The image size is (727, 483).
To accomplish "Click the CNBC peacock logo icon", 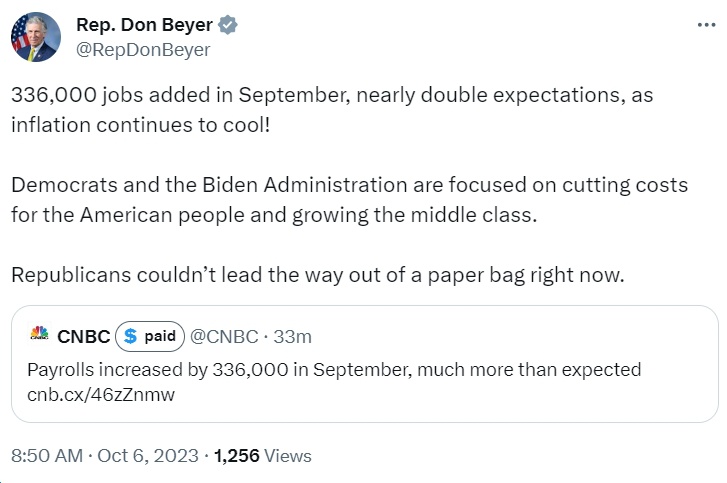I will tap(39, 333).
